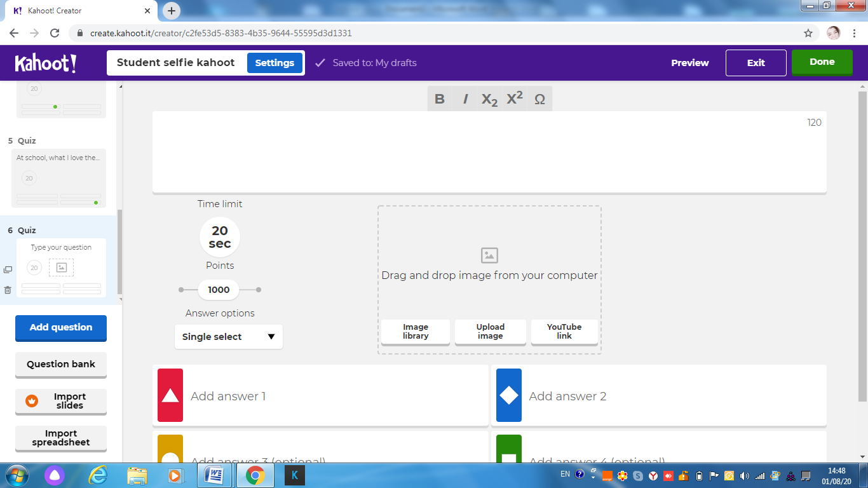
Task: Open the Single select answer options dropdown
Action: click(229, 337)
